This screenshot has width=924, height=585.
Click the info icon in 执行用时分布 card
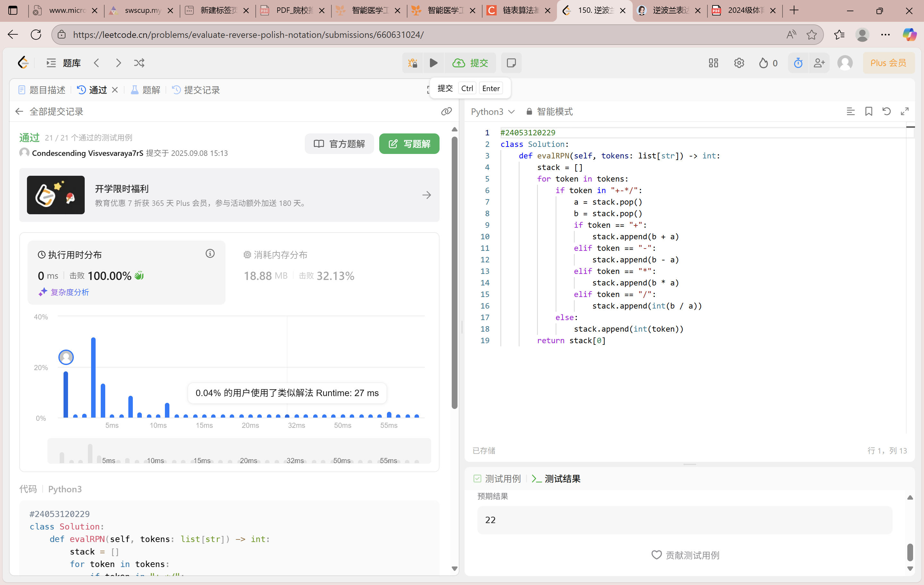tap(210, 254)
